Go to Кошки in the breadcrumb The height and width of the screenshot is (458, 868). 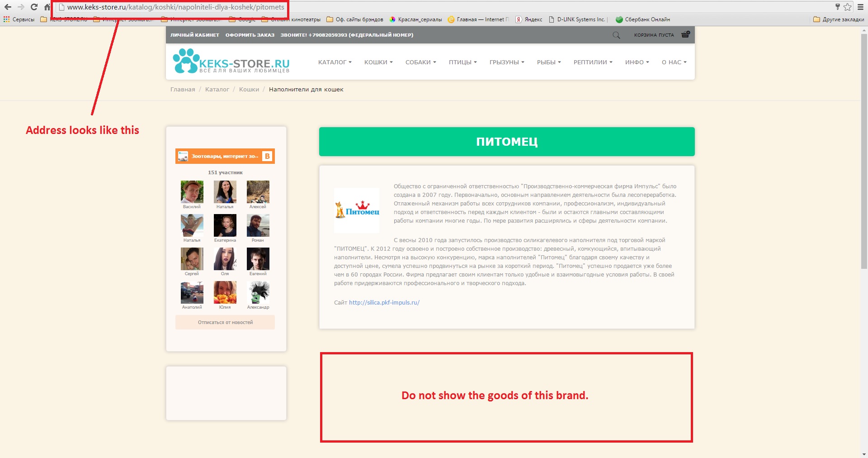point(249,90)
